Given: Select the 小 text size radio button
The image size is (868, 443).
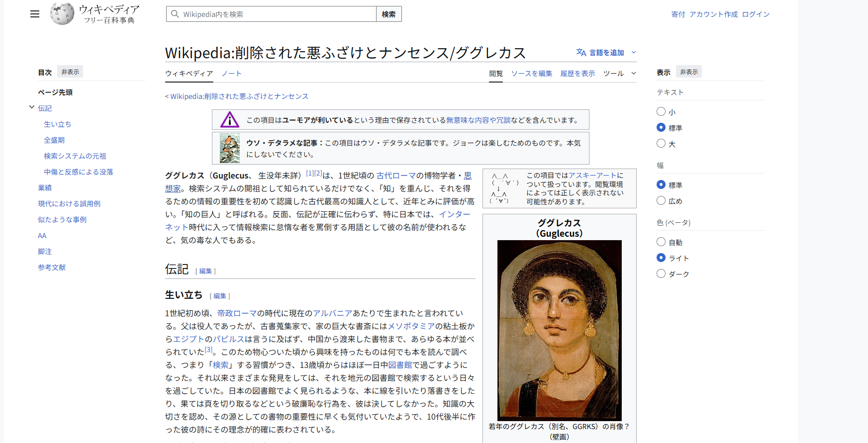Looking at the screenshot, I should click(661, 111).
